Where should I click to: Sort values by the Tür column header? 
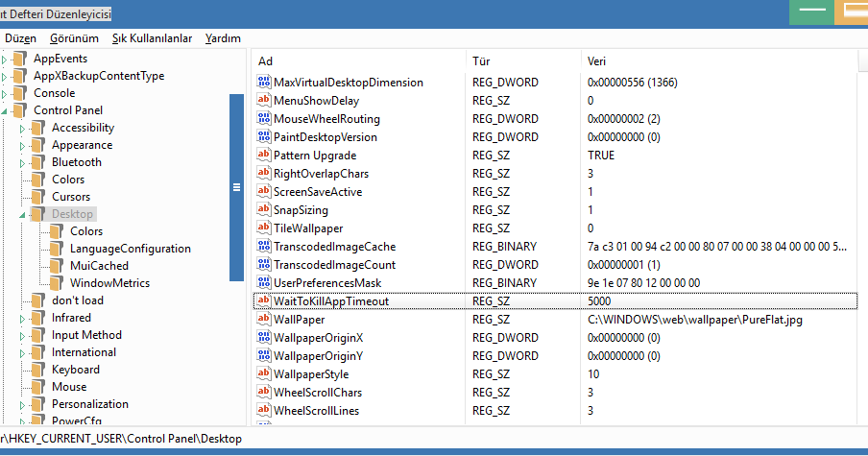(x=523, y=60)
